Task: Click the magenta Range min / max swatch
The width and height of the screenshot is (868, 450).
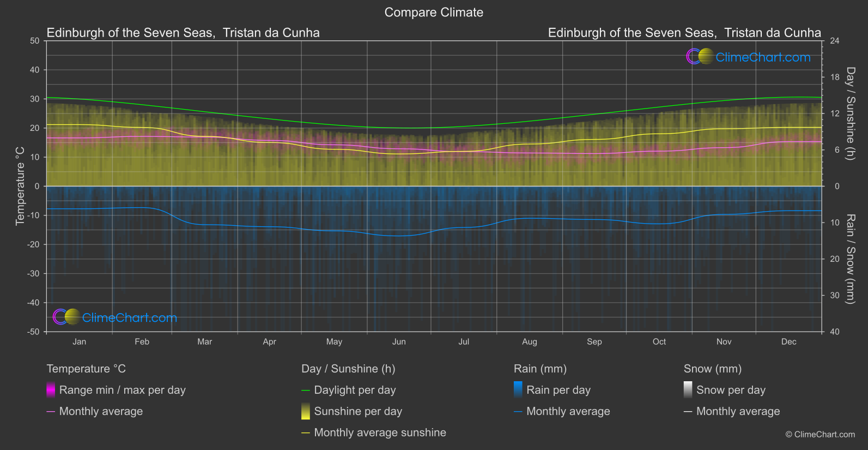Action: [51, 390]
